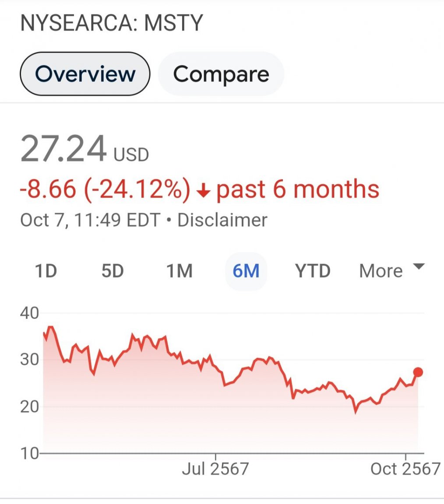Image resolution: width=444 pixels, height=504 pixels.
Task: Open the Disclaimer link
Action: tap(222, 220)
